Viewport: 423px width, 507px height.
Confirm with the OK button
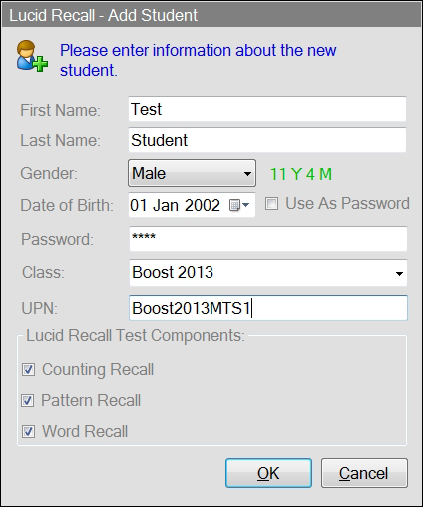(268, 473)
